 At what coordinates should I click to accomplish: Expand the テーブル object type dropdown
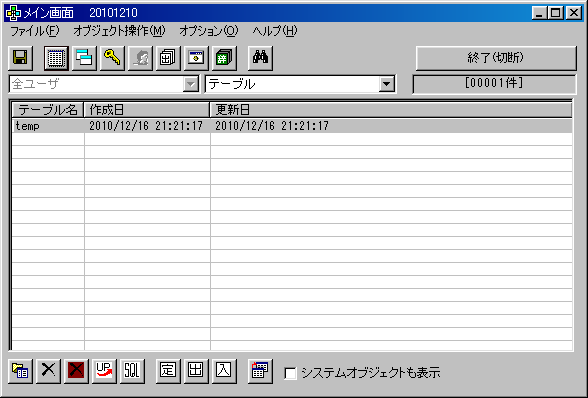(387, 84)
